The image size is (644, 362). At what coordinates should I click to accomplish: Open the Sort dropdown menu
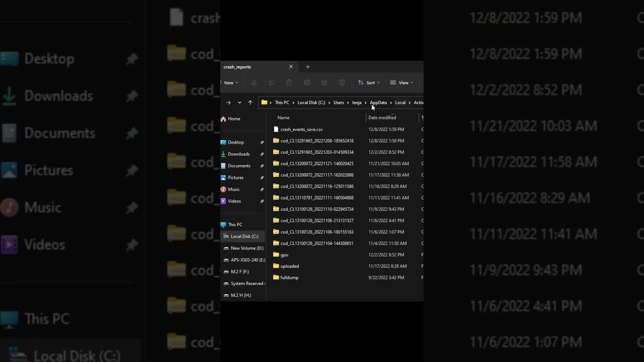tap(369, 82)
